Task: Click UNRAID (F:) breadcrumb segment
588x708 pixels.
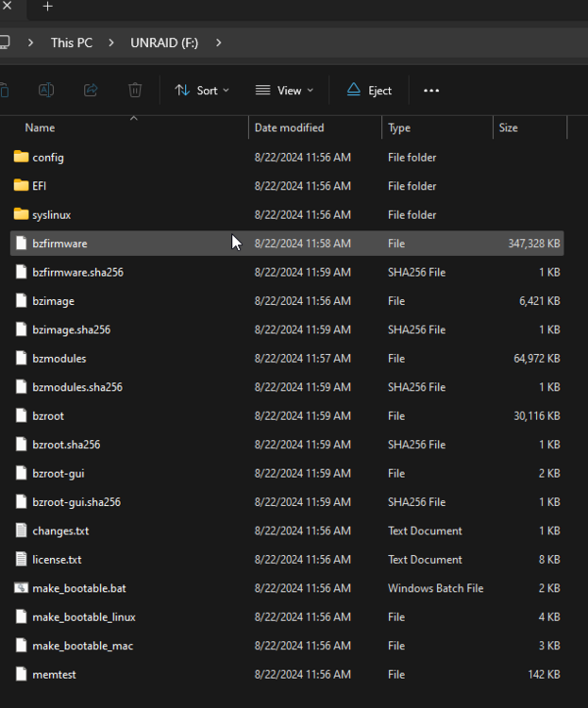Action: point(164,42)
